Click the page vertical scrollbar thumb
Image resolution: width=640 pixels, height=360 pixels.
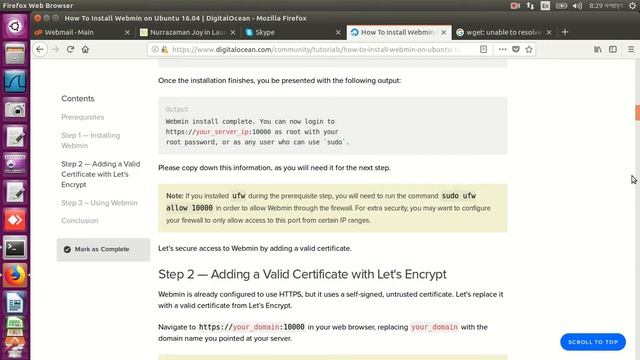[637, 113]
